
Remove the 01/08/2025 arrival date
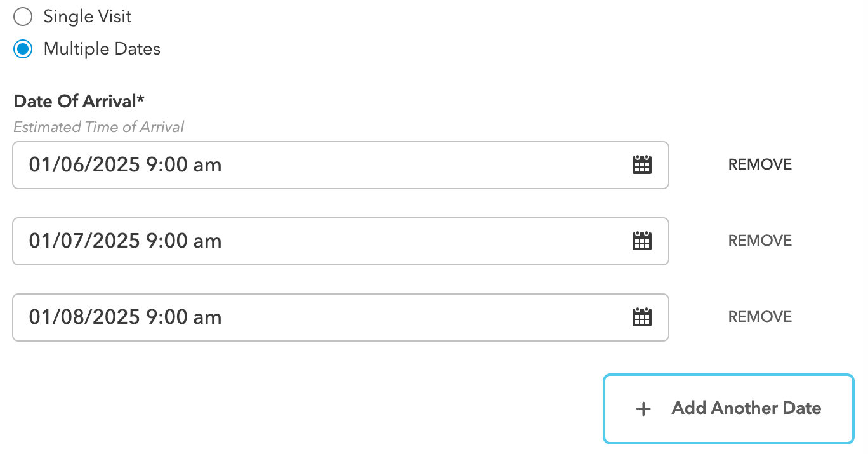click(x=760, y=317)
